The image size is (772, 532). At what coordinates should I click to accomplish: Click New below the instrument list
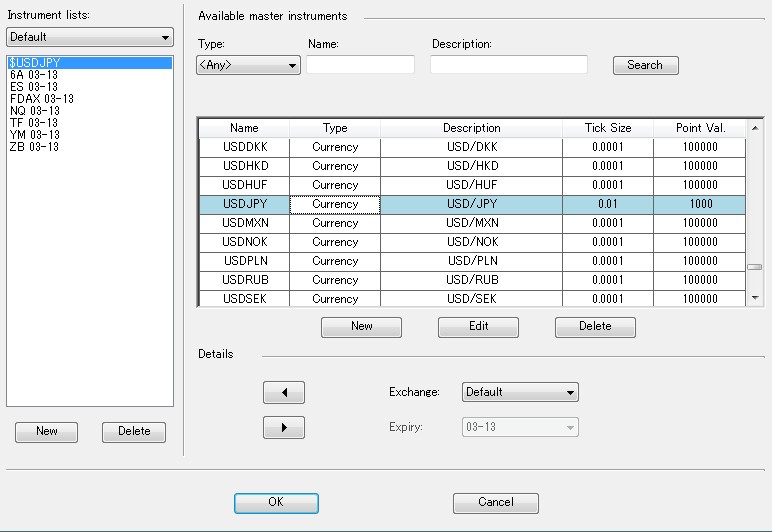point(47,431)
